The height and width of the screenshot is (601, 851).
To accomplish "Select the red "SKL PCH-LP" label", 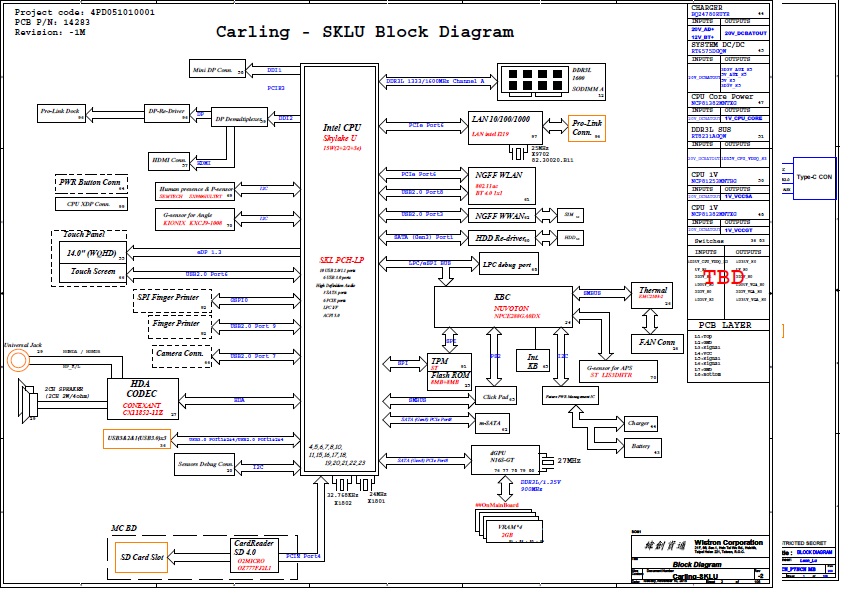I will (x=341, y=260).
